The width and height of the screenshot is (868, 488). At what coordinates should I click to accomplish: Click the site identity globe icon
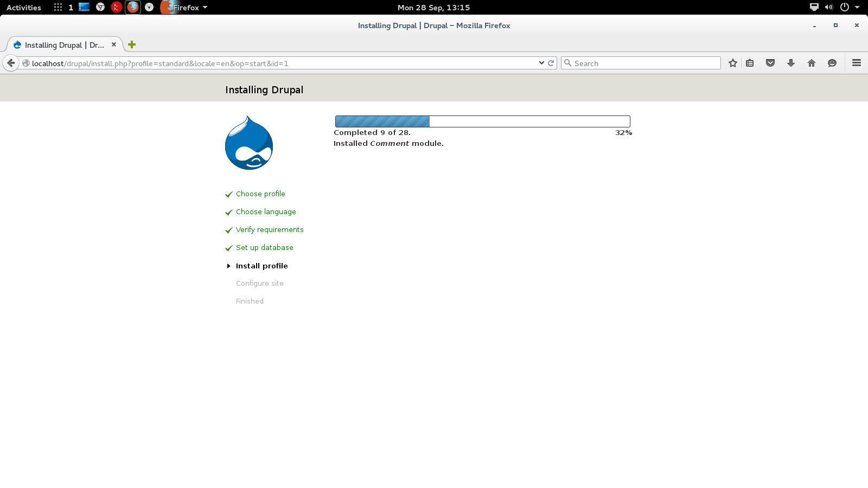25,63
